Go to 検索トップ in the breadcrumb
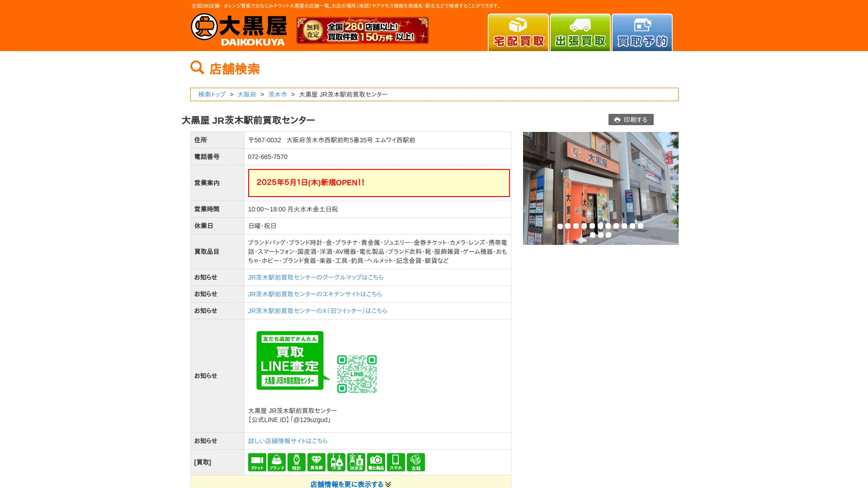 (212, 94)
